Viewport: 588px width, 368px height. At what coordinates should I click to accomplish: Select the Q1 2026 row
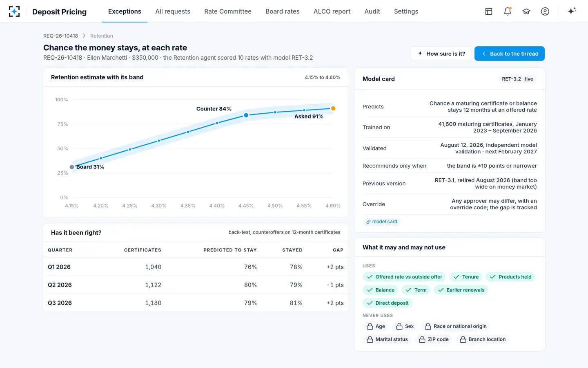coord(196,267)
